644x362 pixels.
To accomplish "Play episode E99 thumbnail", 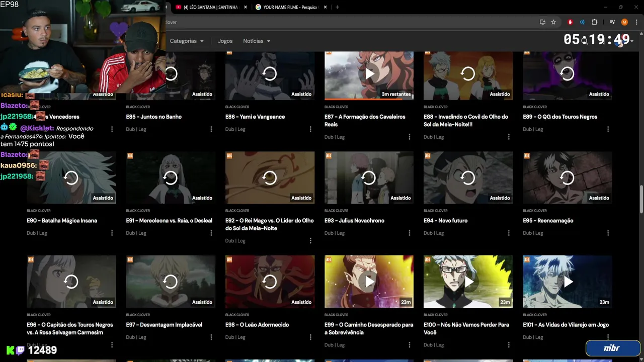I will click(369, 282).
